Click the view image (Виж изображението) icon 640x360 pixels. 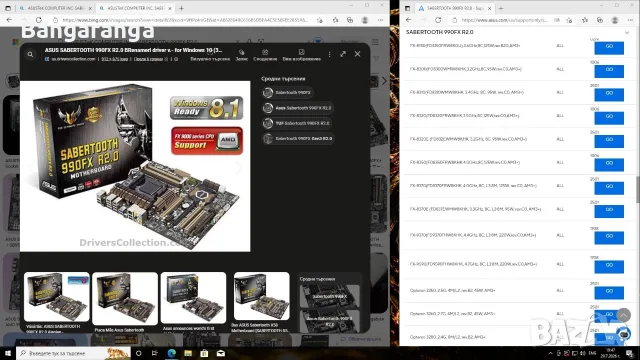(x=301, y=56)
